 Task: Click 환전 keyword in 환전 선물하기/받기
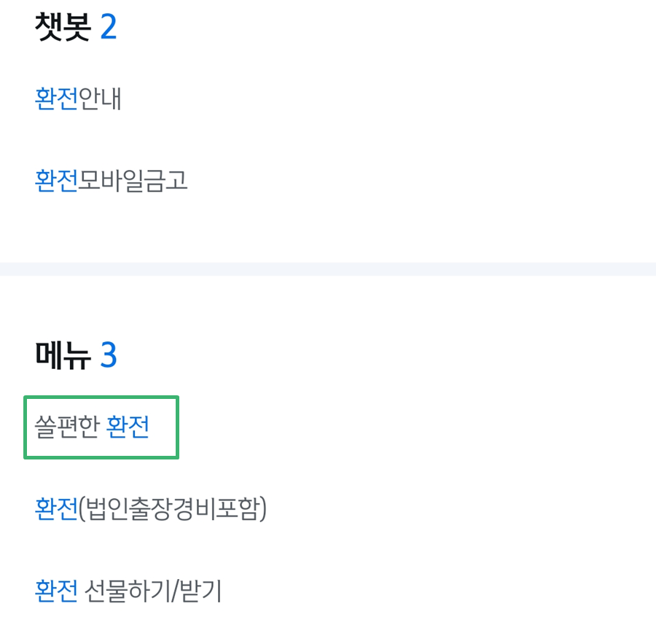[x=55, y=591]
